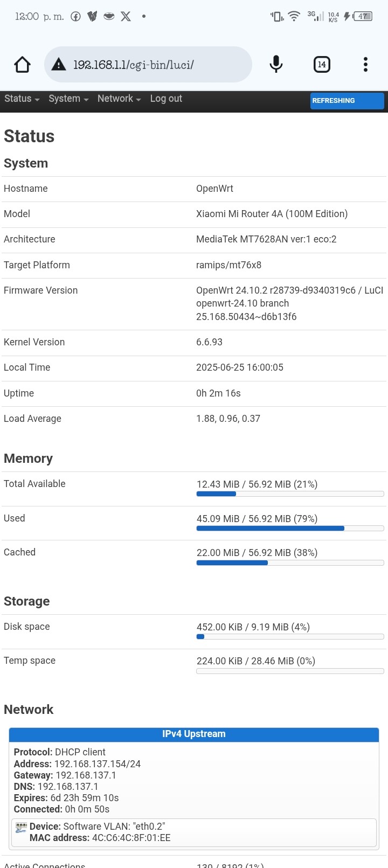
Task: Activate the microphone voice search icon
Action: pos(276,65)
